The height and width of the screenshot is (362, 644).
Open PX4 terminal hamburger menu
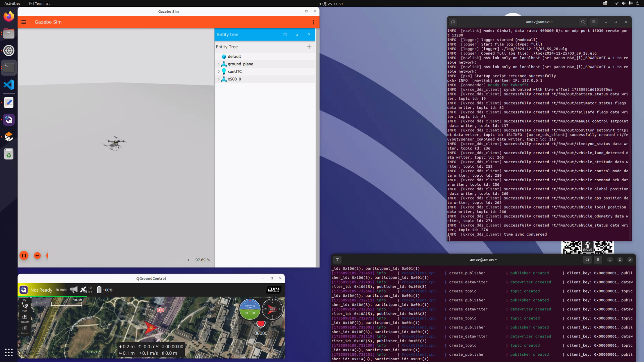[593, 22]
